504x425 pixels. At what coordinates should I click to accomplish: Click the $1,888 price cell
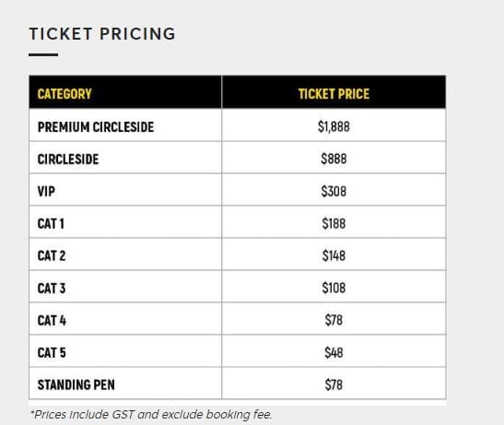click(x=334, y=126)
